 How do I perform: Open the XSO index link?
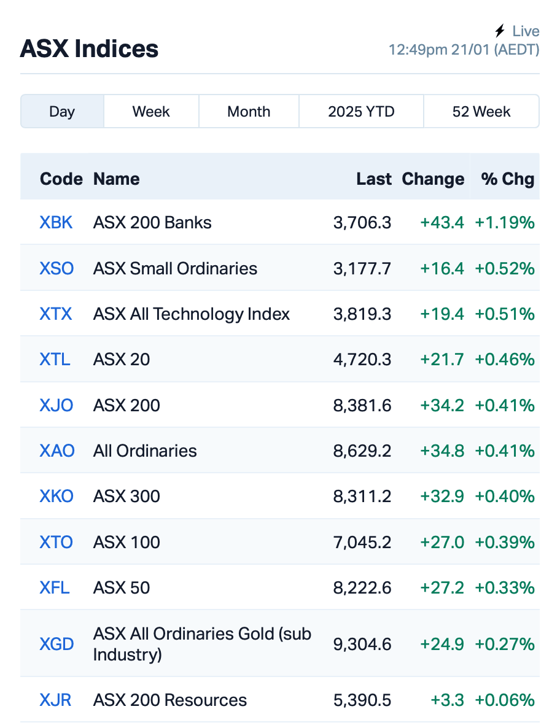tap(56, 268)
